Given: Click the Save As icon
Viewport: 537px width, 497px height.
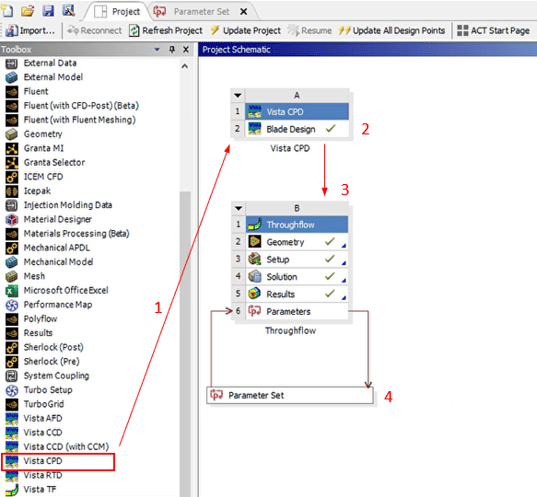Looking at the screenshot, I should tap(68, 10).
